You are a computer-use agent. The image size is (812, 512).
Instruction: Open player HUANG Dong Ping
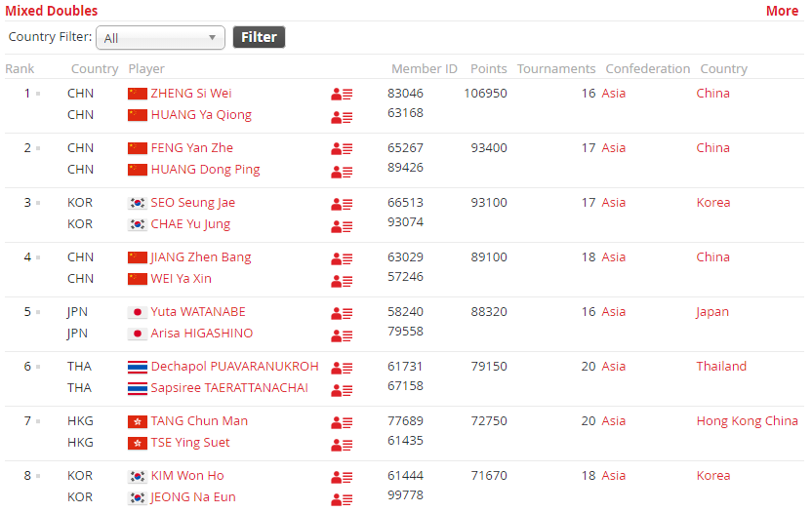(x=205, y=170)
